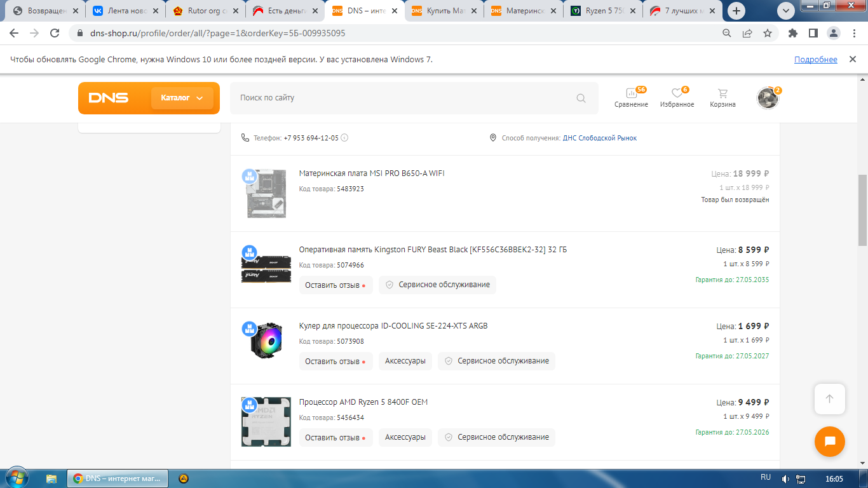Switch to the Rutor org tab
Screen dimensions: 868x488
tap(205, 11)
